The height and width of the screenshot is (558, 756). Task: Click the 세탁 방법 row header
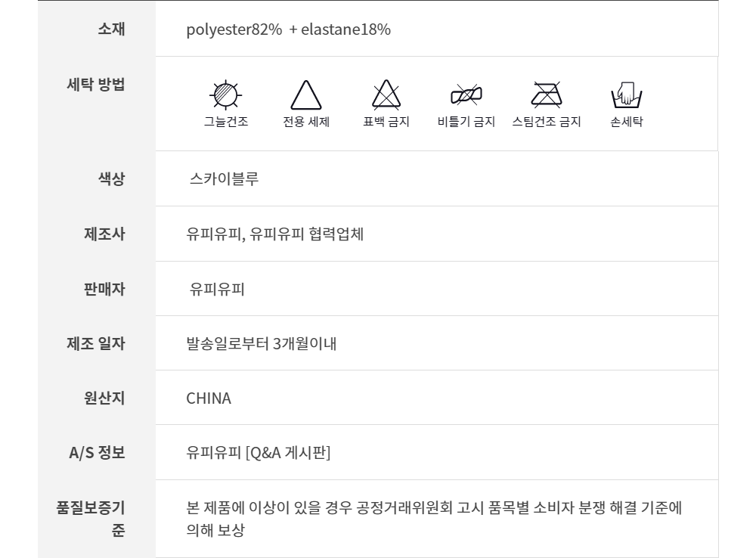pos(96,85)
